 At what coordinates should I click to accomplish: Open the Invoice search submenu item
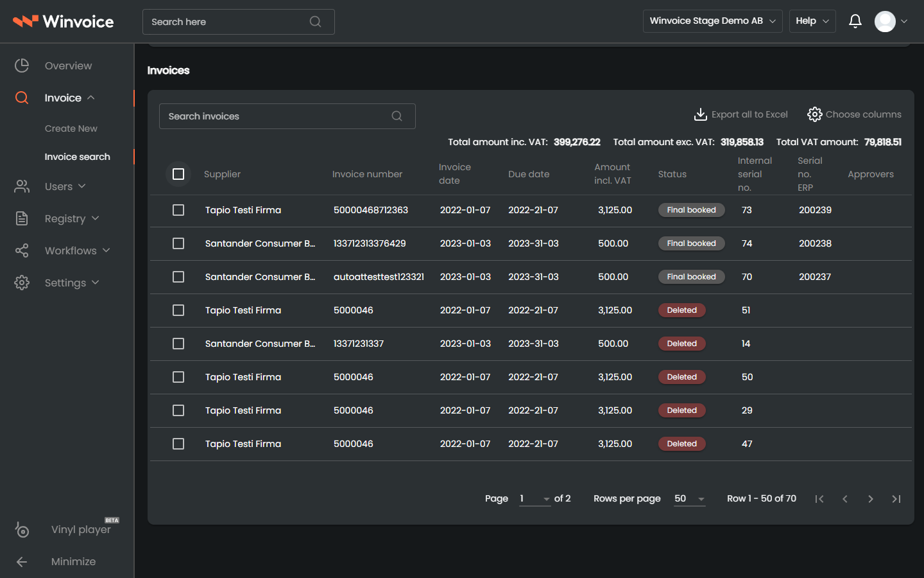click(x=77, y=157)
